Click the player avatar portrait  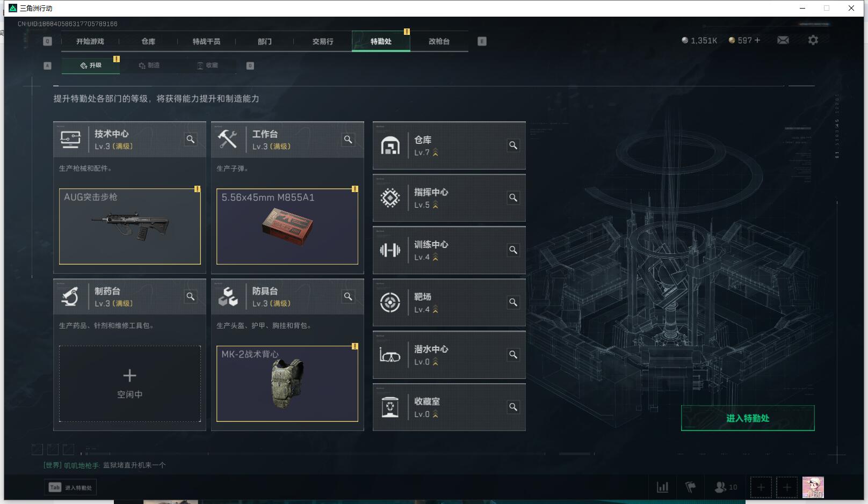(x=813, y=487)
